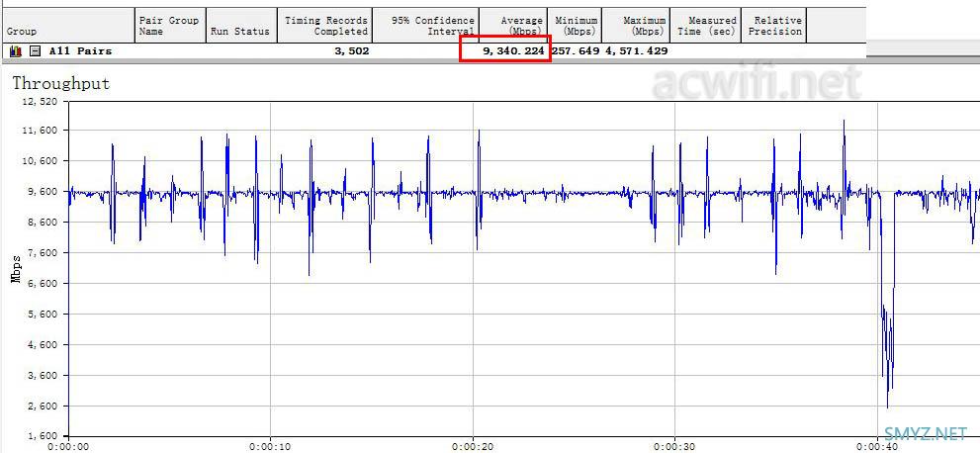Click Timing Records Completed column header

click(x=325, y=25)
